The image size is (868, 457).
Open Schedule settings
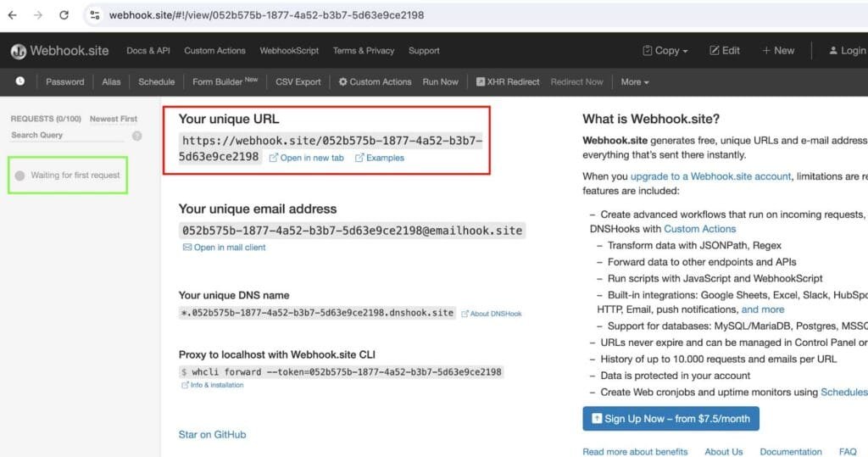156,82
